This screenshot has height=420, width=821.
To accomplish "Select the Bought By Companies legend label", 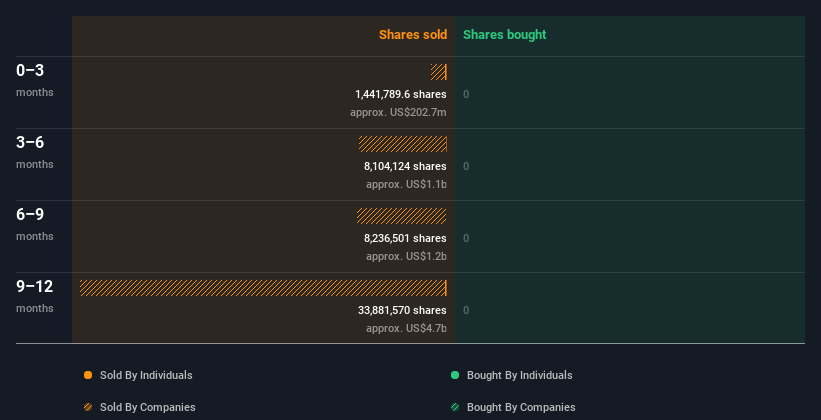I will [x=521, y=407].
